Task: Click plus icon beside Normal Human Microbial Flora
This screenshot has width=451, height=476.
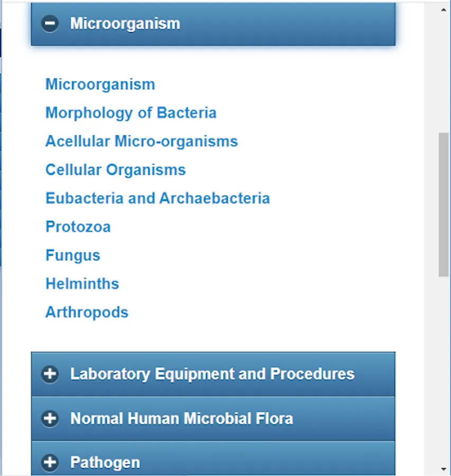Action: tap(50, 418)
